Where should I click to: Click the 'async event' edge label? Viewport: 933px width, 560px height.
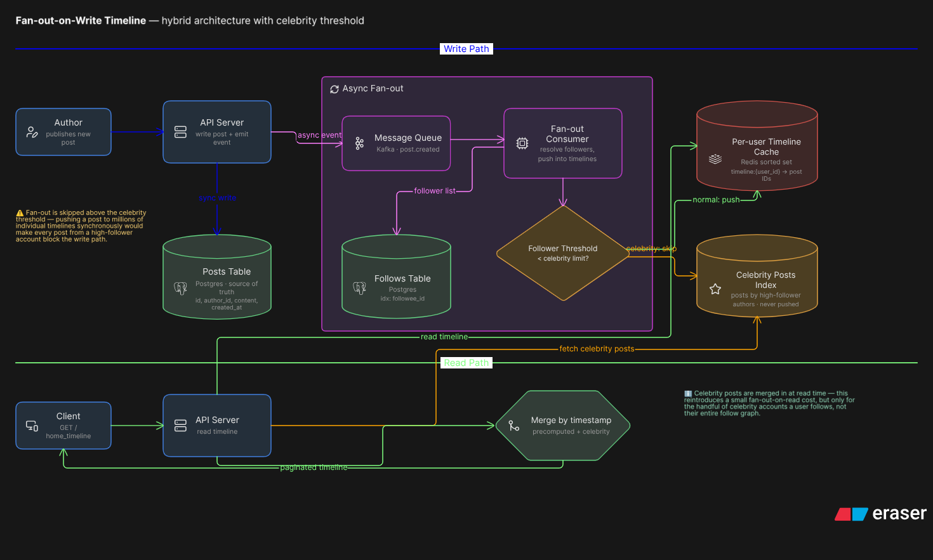pyautogui.click(x=319, y=135)
